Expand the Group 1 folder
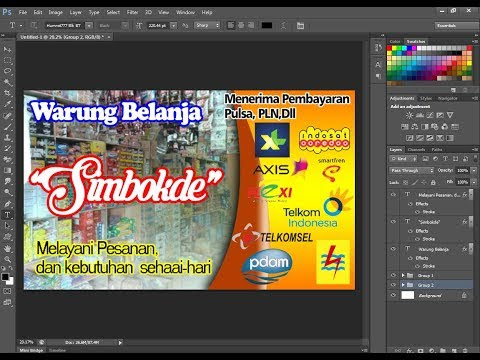Screen dimensions: 480x360 403,275
